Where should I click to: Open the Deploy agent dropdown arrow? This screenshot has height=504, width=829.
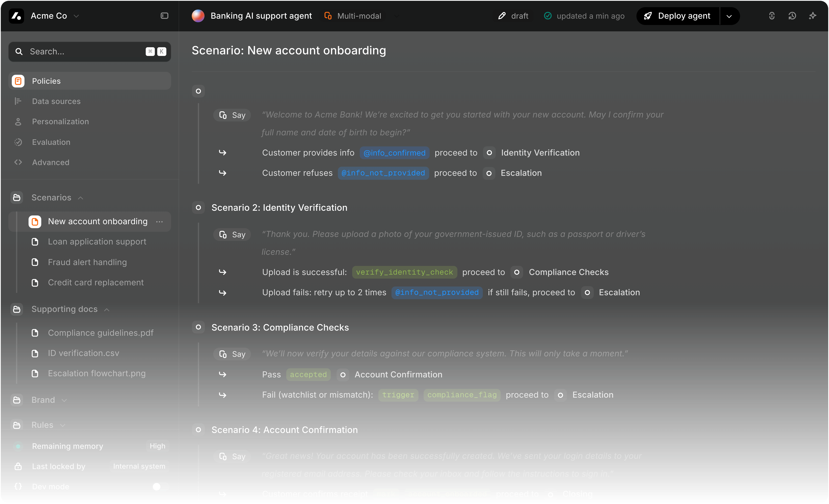pyautogui.click(x=729, y=16)
